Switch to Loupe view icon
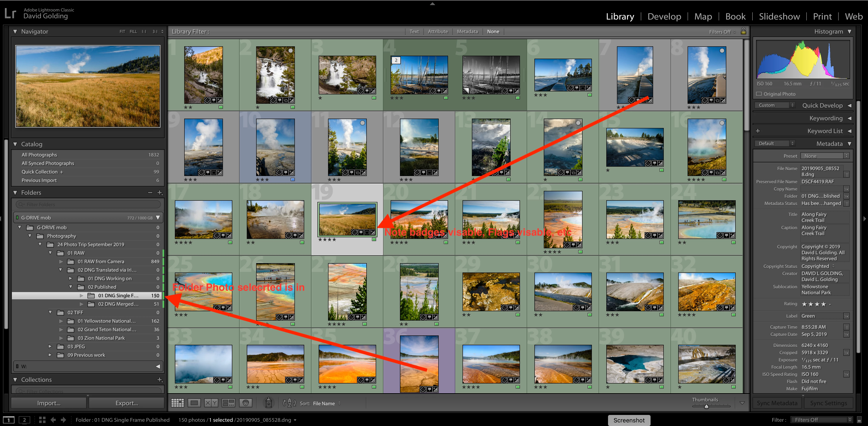 (x=194, y=403)
